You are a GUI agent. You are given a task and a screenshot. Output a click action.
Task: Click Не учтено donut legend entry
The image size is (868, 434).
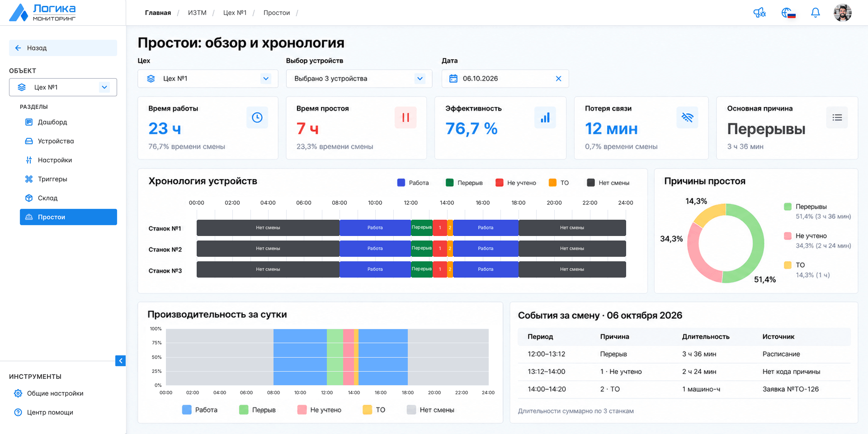(x=817, y=241)
